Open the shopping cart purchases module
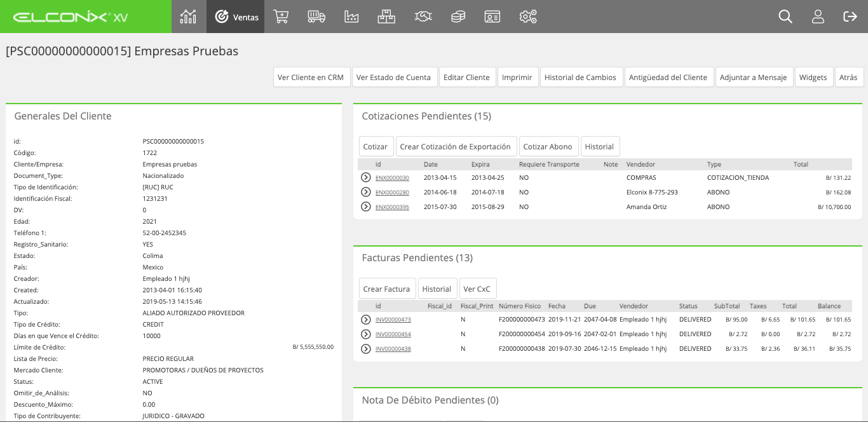The width and height of the screenshot is (868, 422). click(x=281, y=17)
